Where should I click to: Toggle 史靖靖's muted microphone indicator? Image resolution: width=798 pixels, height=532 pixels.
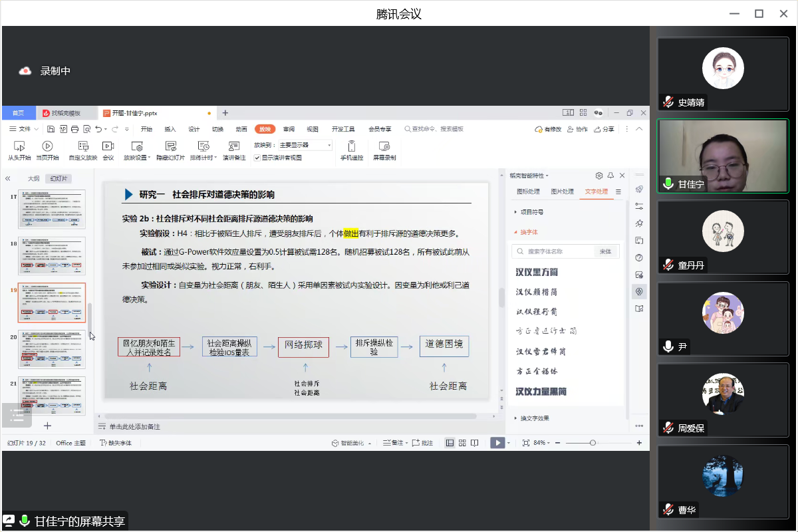pos(668,102)
